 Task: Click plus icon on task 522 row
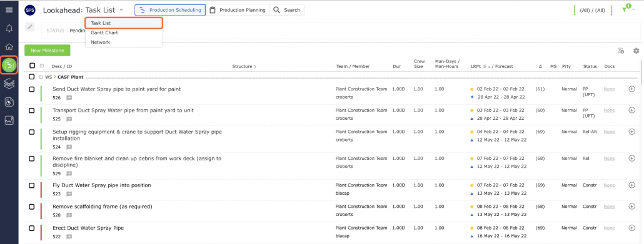(x=631, y=228)
